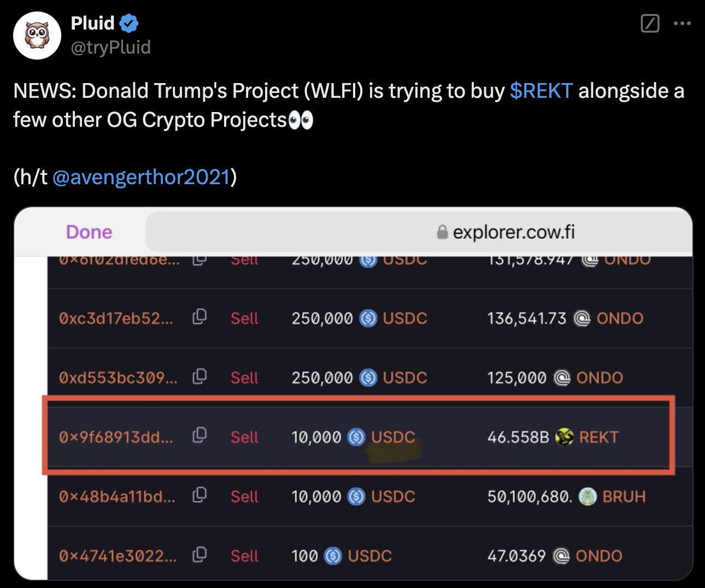This screenshot has height=588, width=705.
Task: Tap the Done button in browser bar
Action: click(89, 232)
